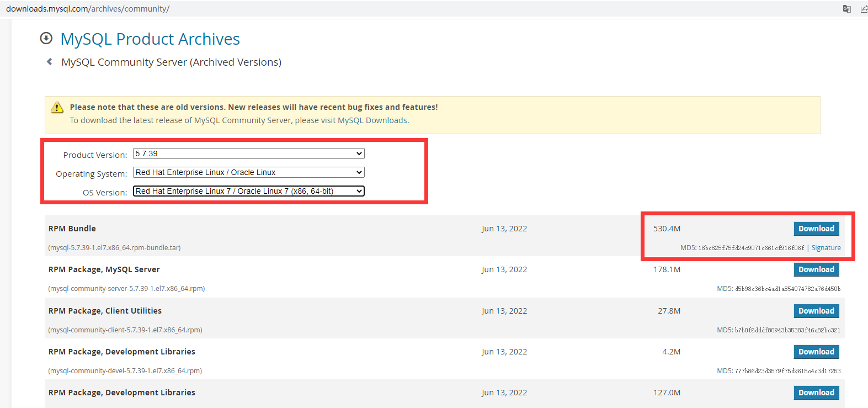Click the MySQL Product Archives heading
This screenshot has width=868, height=408.
150,39
